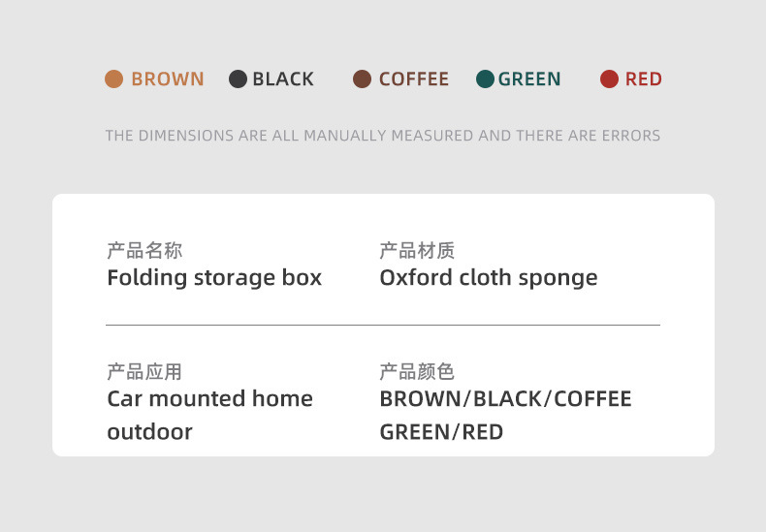Click the BLACK text label
The height and width of the screenshot is (532, 766).
[283, 79]
